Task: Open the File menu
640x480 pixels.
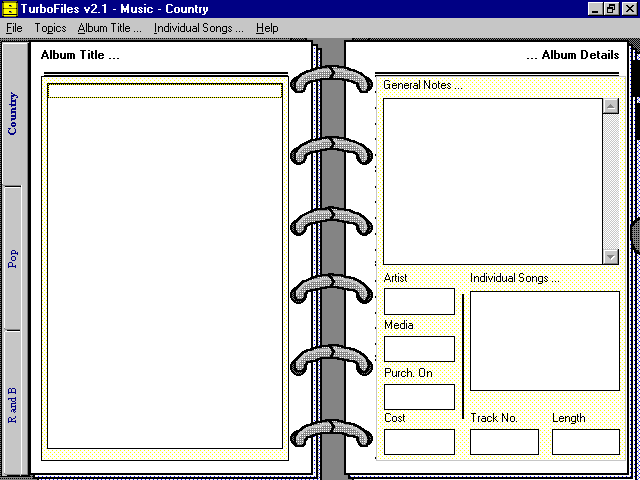Action: 14,28
